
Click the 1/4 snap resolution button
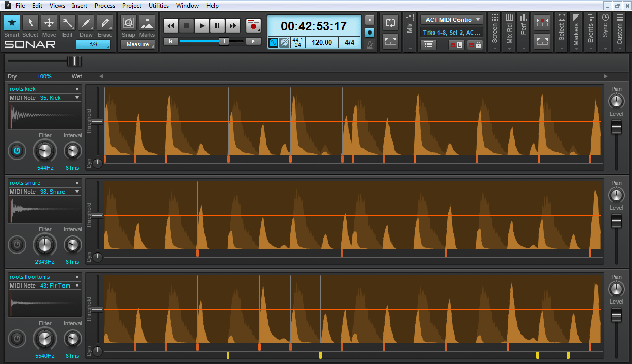pos(93,44)
